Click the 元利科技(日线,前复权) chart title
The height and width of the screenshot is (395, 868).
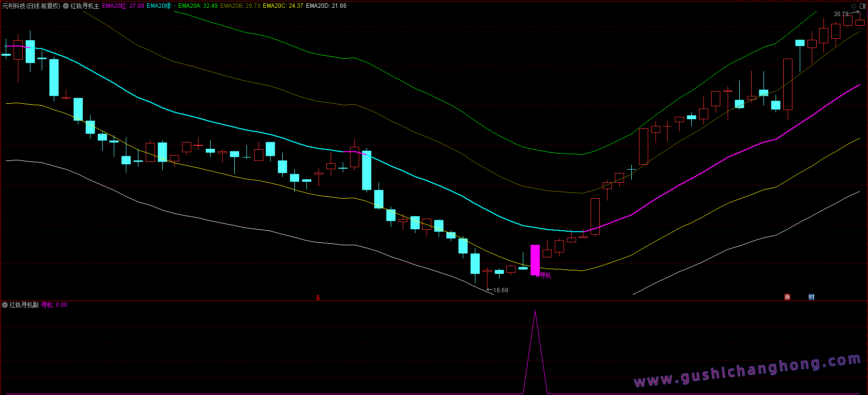[x=31, y=6]
